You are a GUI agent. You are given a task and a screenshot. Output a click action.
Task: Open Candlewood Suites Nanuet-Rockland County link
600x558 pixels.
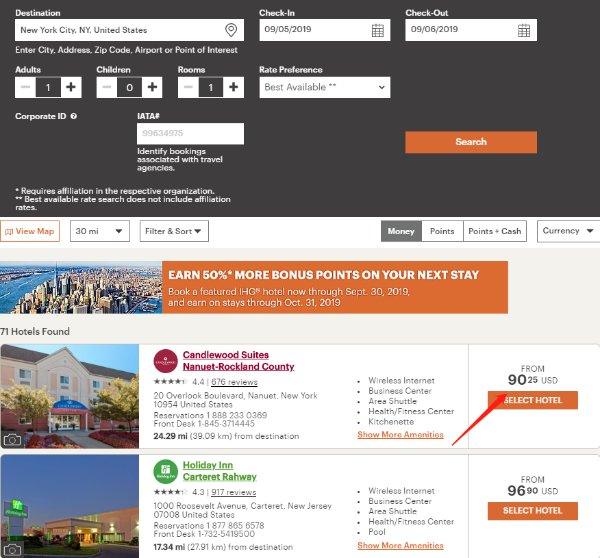coord(238,361)
